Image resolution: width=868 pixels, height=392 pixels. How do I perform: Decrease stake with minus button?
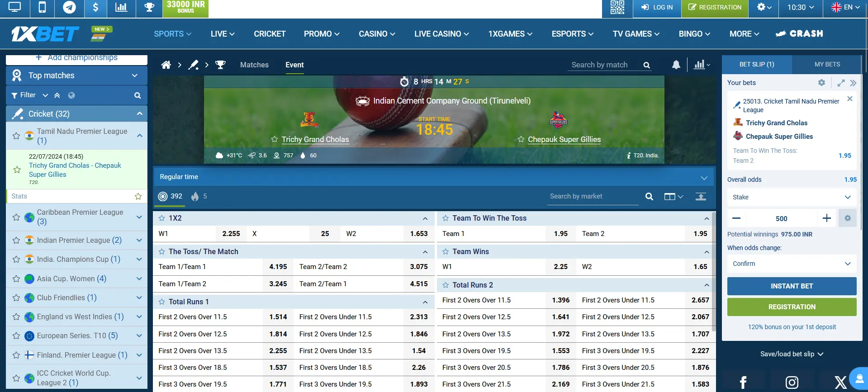[736, 218]
